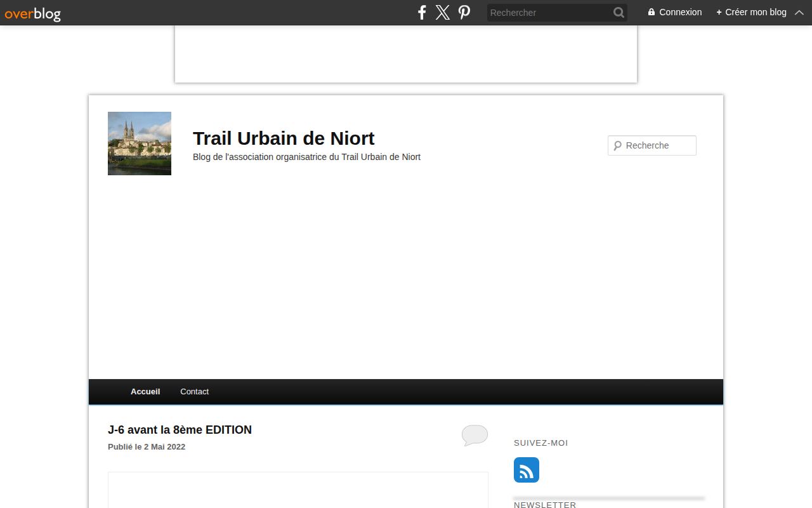Click the magnifier icon in Rechercher bar
The image size is (812, 508).
pos(619,13)
